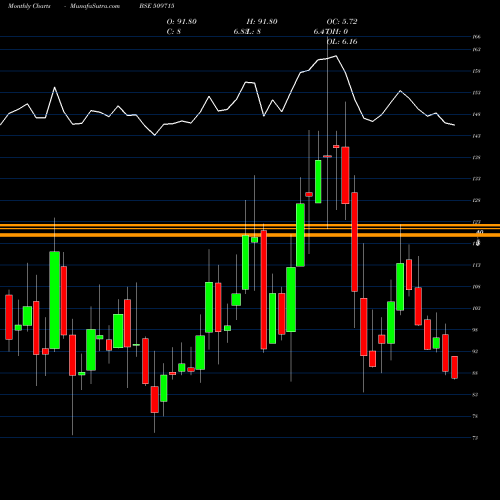This screenshot has height=500, width=500.
Task: Select the last red candlestick on the chart
Action: tap(454, 367)
